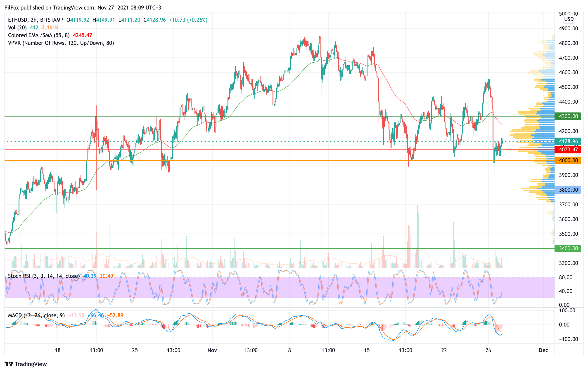588x372 pixels.
Task: Click the Nov label on time axis
Action: tap(212, 350)
